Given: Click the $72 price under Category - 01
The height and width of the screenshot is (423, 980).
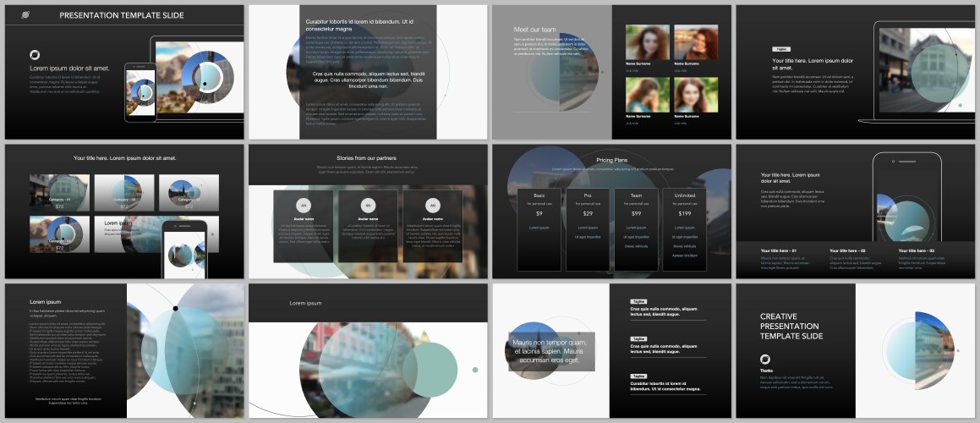Looking at the screenshot, I should (59, 206).
